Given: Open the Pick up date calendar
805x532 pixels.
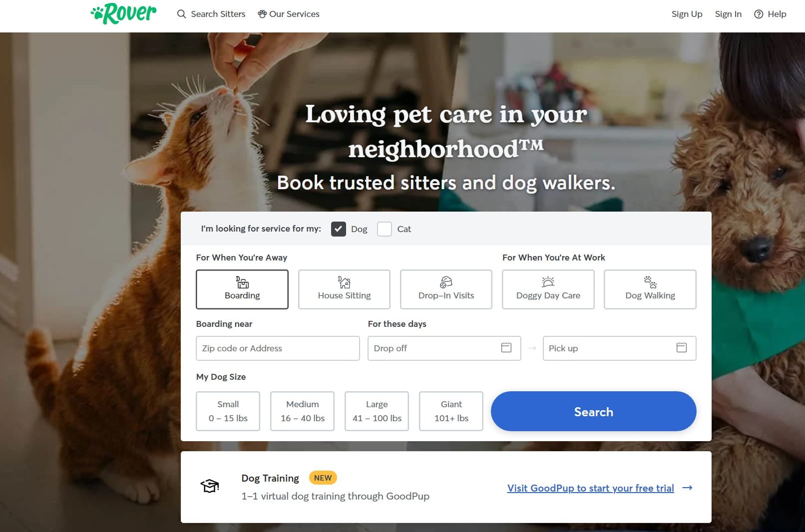Looking at the screenshot, I should pos(682,347).
